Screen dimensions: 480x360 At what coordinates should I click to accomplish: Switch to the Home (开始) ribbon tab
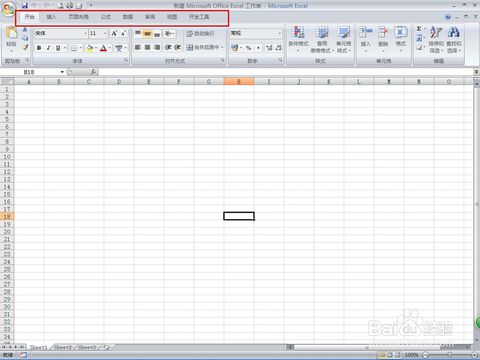[29, 17]
